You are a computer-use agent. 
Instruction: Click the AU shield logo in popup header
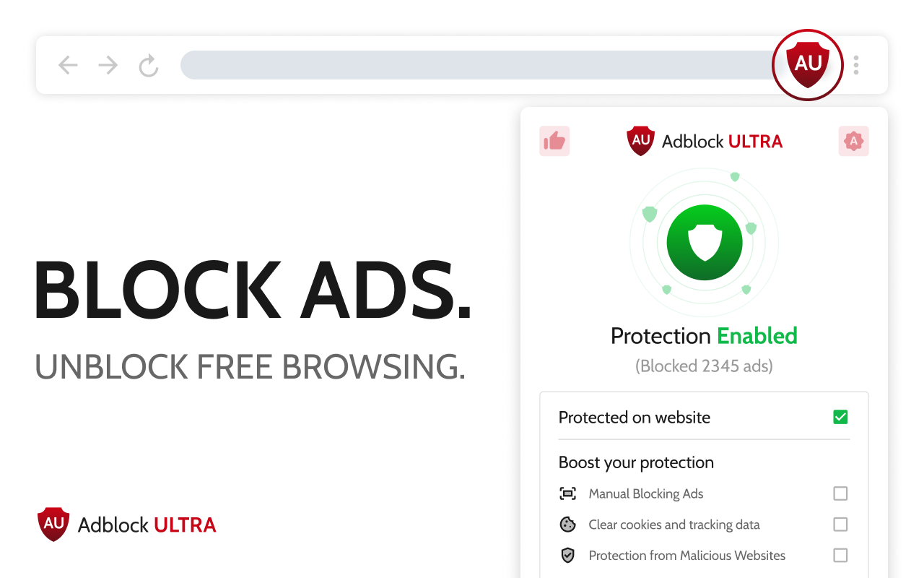click(x=640, y=141)
